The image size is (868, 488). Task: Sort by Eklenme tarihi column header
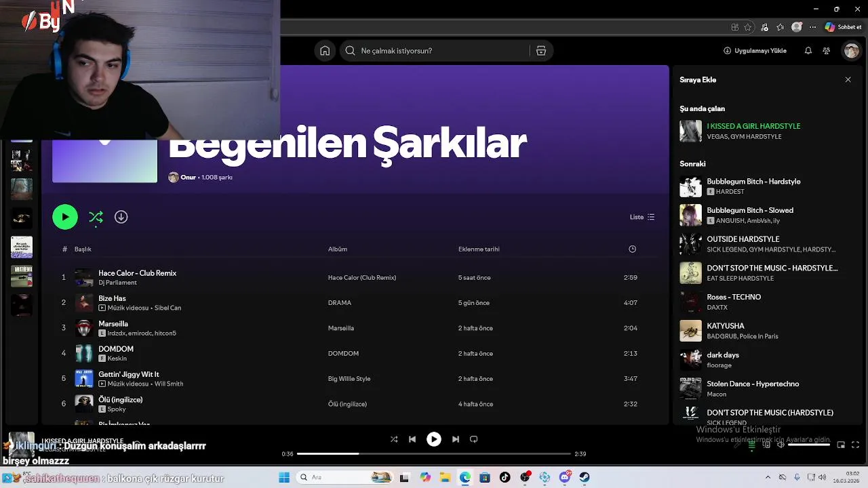pos(479,249)
